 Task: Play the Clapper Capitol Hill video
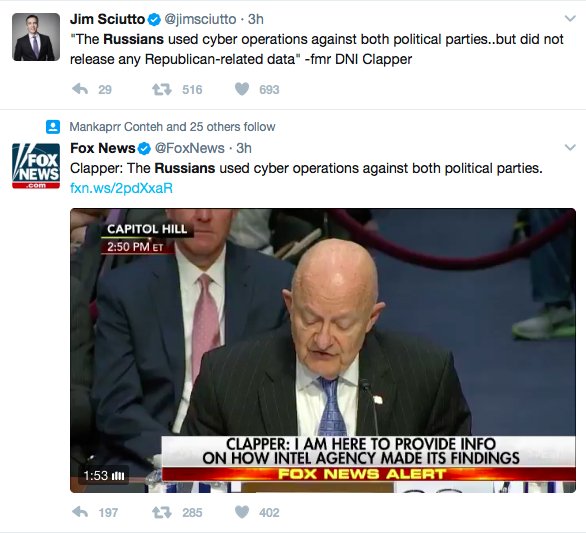pos(323,350)
